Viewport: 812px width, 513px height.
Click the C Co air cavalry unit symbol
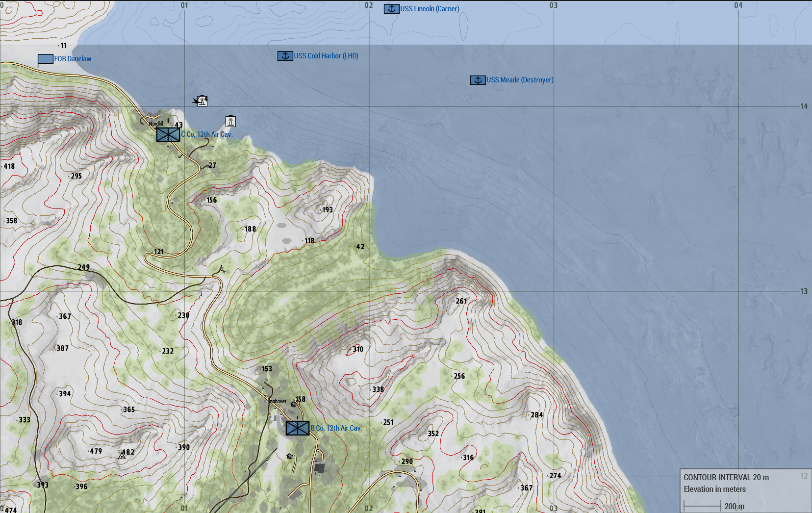(x=168, y=134)
